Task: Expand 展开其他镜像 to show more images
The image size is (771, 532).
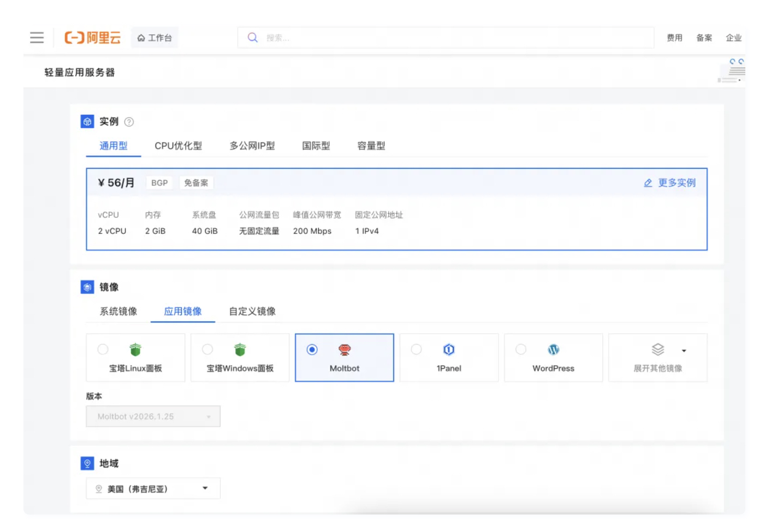Action: (x=658, y=358)
